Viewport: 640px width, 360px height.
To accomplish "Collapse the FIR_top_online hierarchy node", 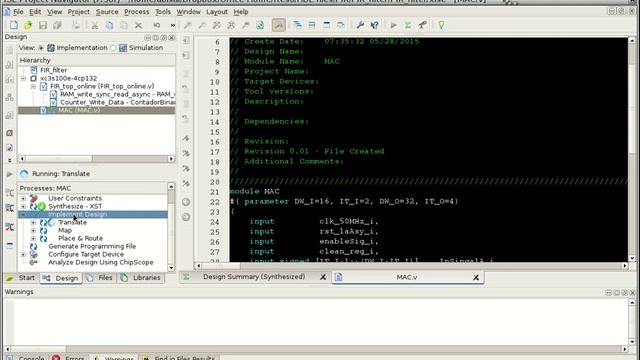I will [x=33, y=87].
